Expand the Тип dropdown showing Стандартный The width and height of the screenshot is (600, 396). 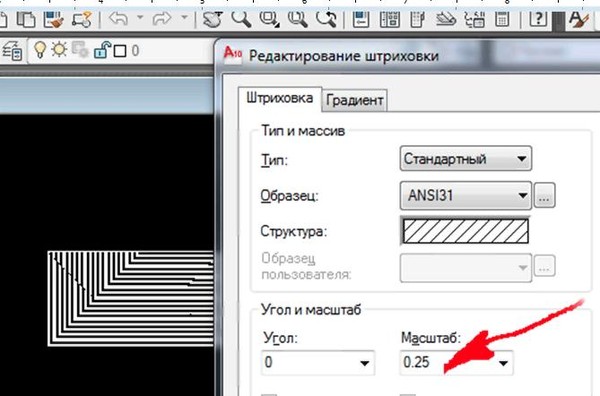466,158
